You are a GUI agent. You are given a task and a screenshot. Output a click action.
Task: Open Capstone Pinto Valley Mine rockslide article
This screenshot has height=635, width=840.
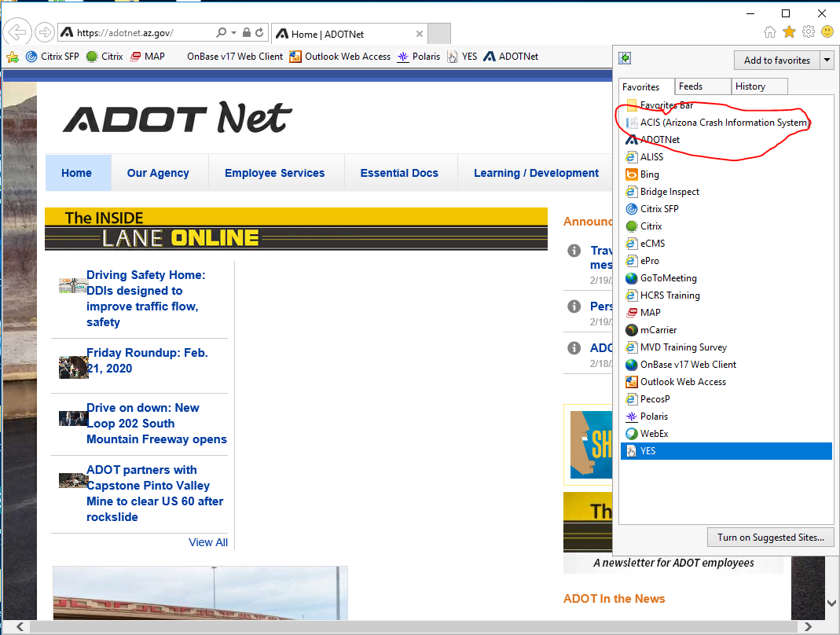[x=155, y=493]
